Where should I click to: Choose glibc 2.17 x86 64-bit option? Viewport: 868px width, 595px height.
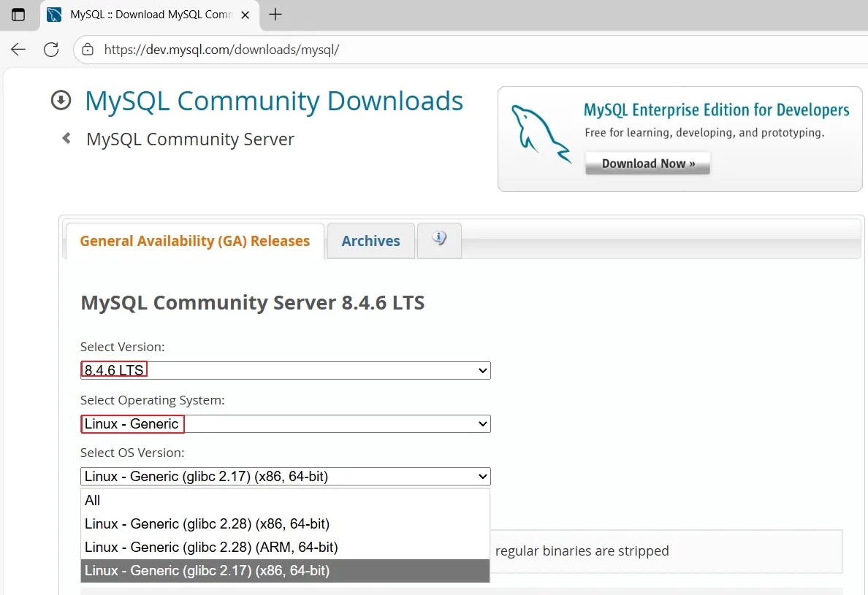[x=285, y=571]
